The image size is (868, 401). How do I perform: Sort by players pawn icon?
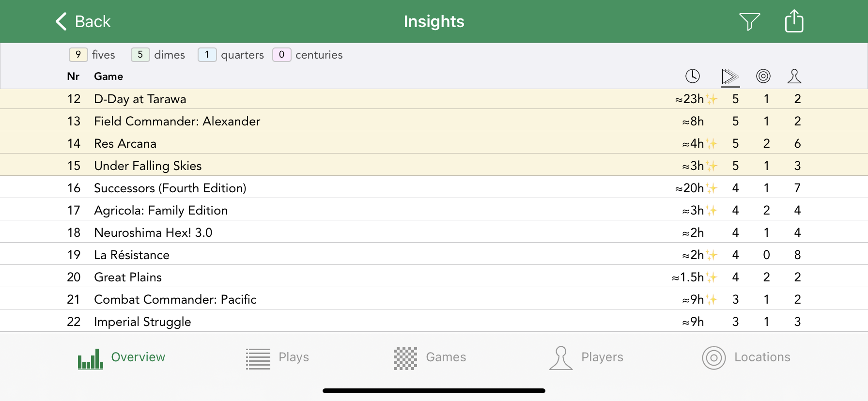point(794,76)
